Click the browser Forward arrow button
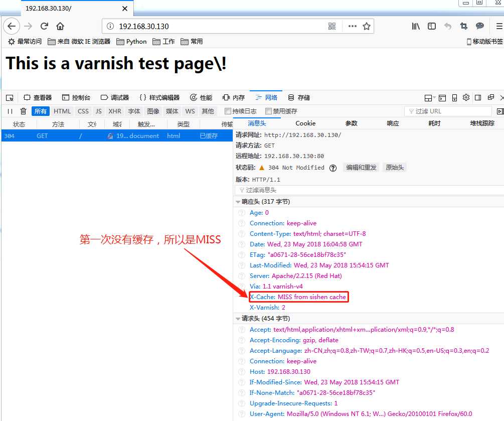Image resolution: width=504 pixels, height=421 pixels. tap(28, 26)
